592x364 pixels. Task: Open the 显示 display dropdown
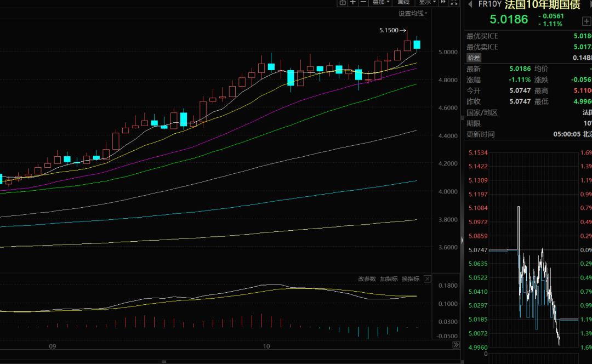click(427, 2)
